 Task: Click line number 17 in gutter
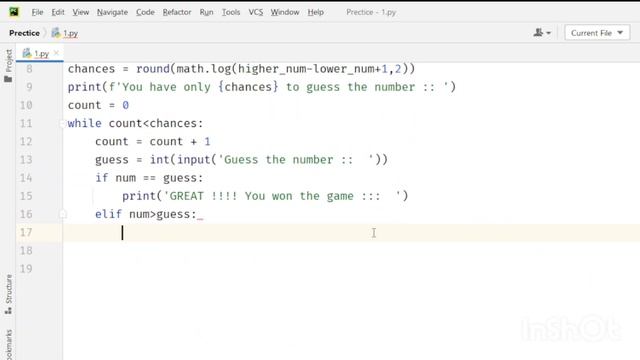click(x=26, y=232)
